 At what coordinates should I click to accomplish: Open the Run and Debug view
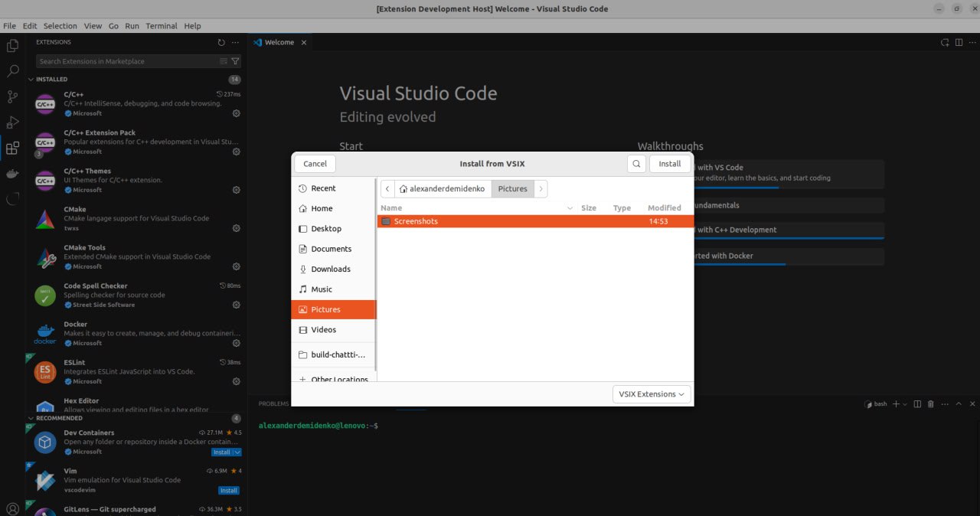tap(12, 122)
